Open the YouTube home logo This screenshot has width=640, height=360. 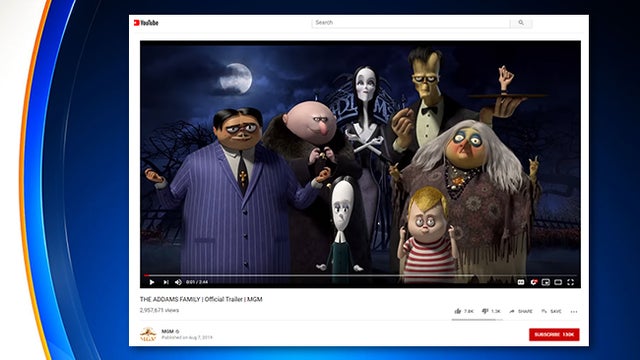146,23
